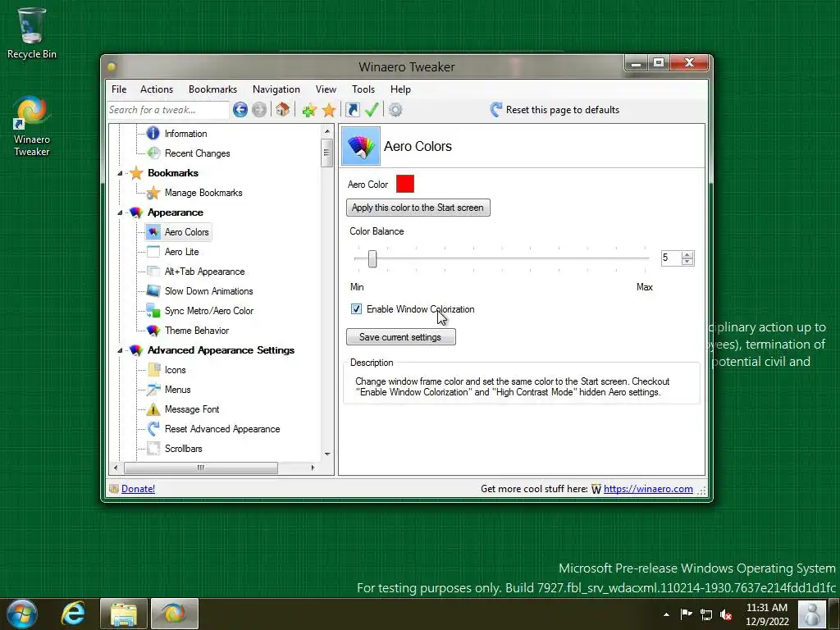Click the tree scrollbar down arrow
Screen dimensions: 840x630
point(327,454)
